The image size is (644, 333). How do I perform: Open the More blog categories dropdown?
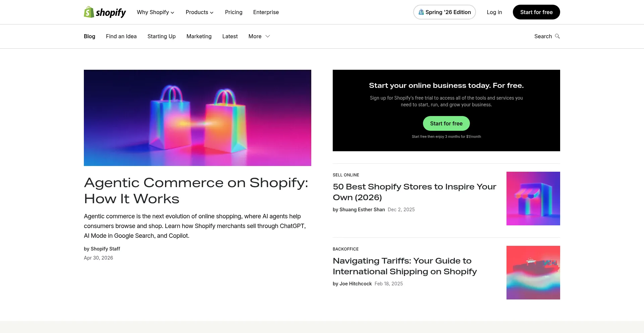click(259, 36)
